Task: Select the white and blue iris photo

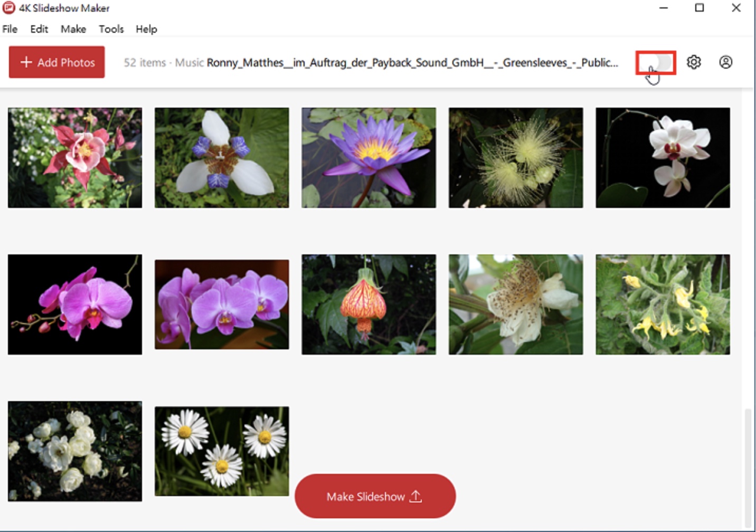Action: 222,158
